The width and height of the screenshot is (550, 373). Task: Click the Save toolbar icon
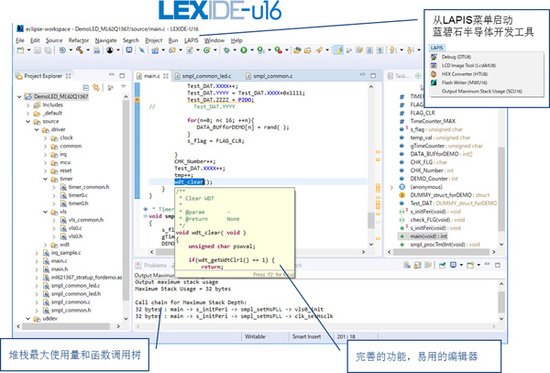click(38, 51)
